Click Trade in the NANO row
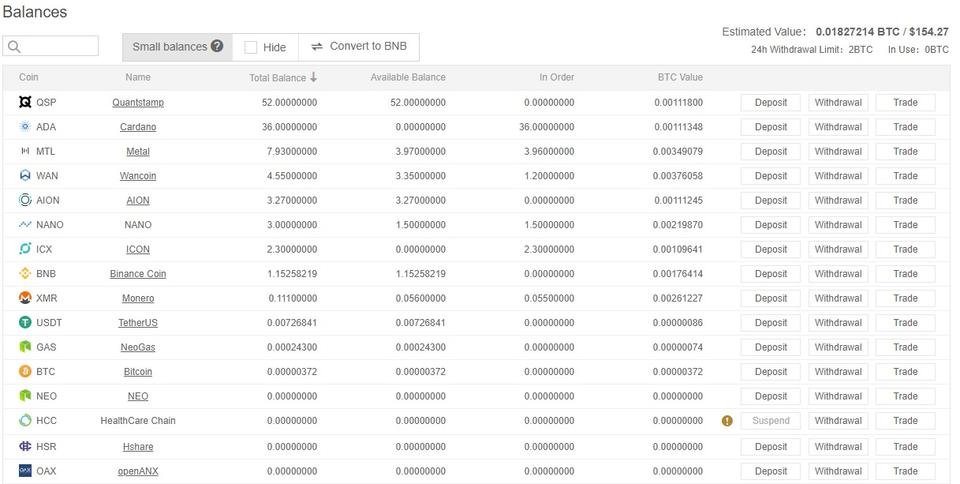The width and height of the screenshot is (960, 484). click(x=906, y=225)
